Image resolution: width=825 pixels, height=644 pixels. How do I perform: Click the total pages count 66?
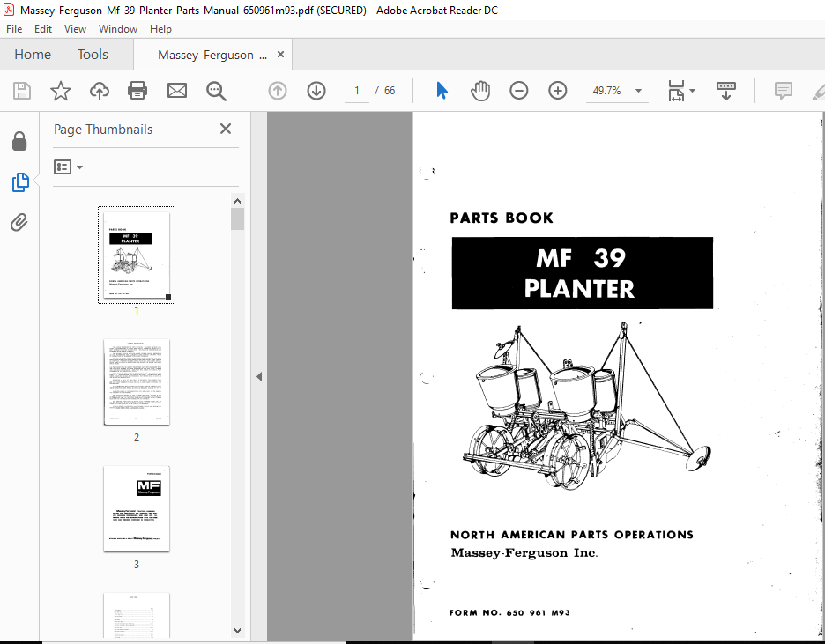390,91
